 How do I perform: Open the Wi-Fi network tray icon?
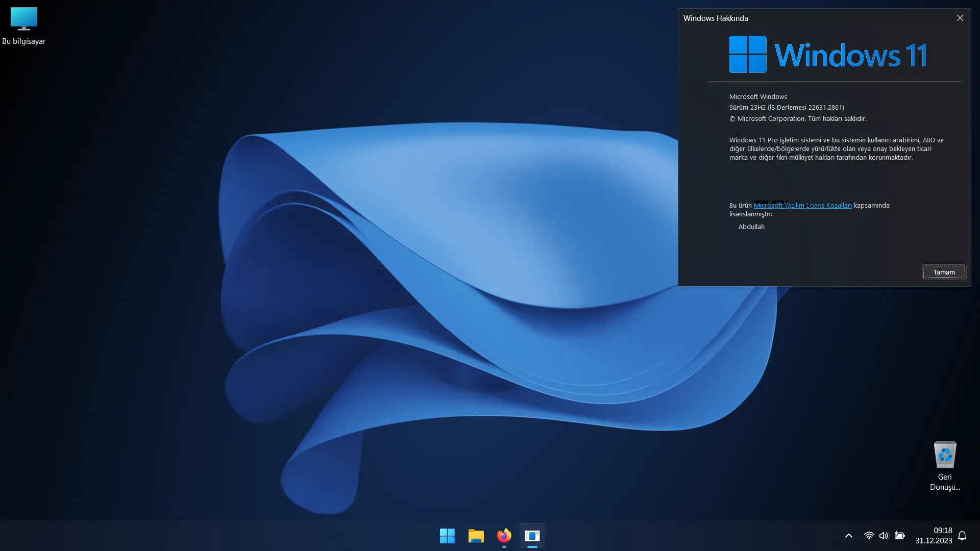[x=869, y=536]
